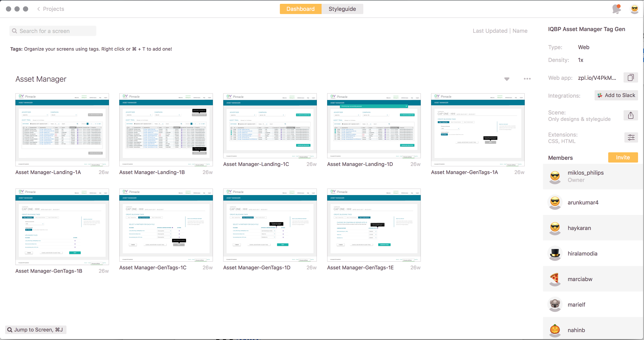
Task: Select member name marciabw
Action: click(580, 279)
